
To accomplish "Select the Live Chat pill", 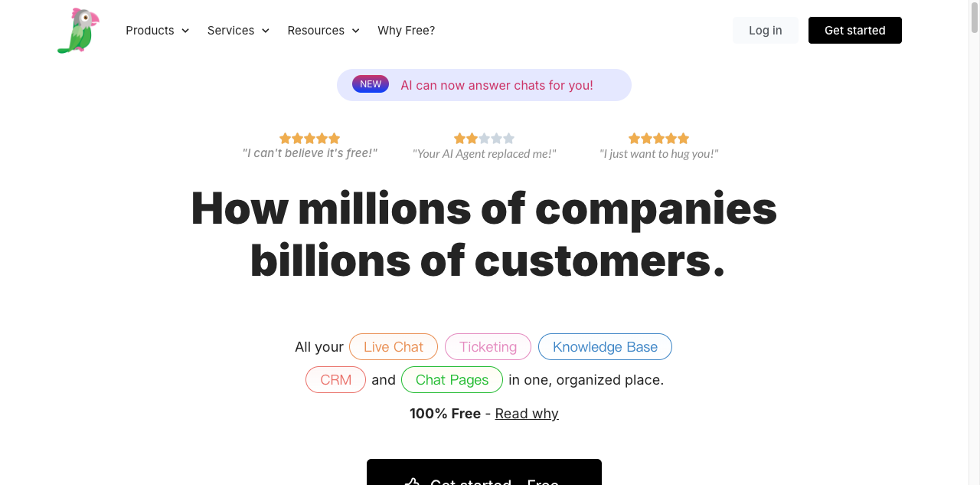I will pos(394,347).
